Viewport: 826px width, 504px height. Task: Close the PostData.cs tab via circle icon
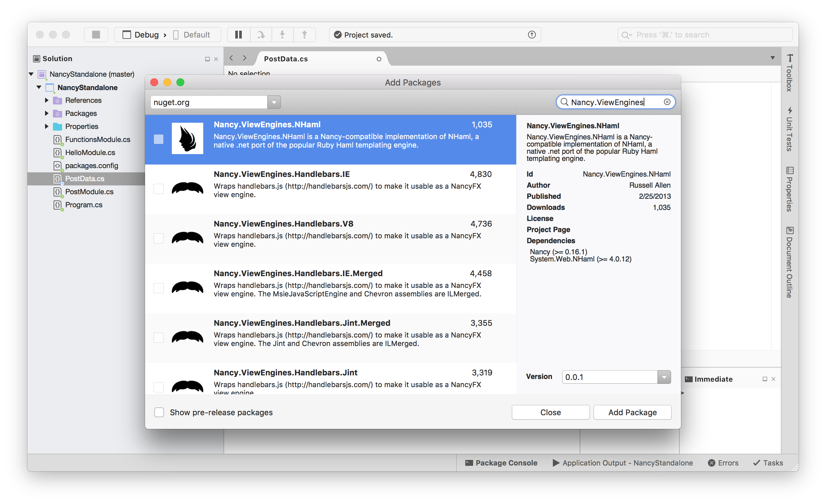[x=379, y=59]
